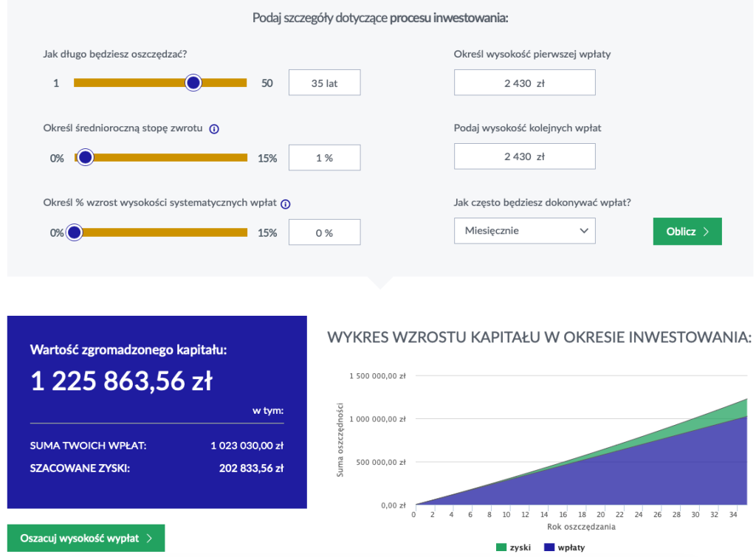Click the green zyski legend marker

[x=501, y=547]
